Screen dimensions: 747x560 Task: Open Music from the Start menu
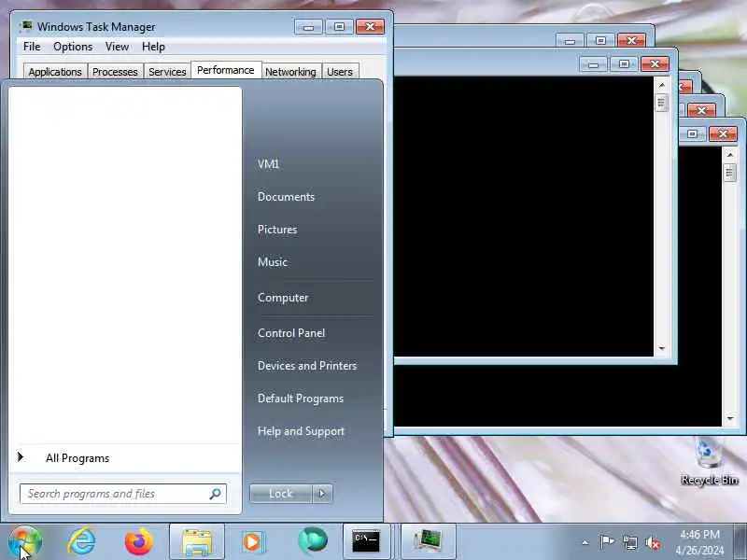coord(273,262)
